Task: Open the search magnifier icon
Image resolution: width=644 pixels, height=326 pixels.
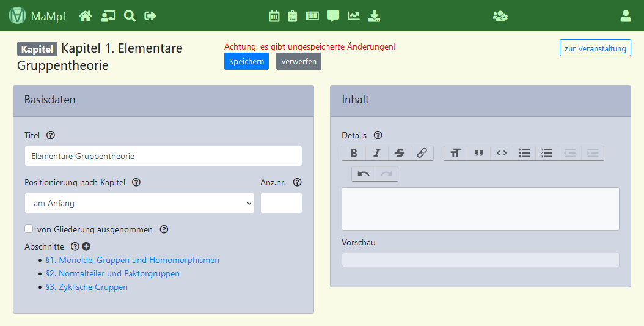Action: click(x=130, y=16)
